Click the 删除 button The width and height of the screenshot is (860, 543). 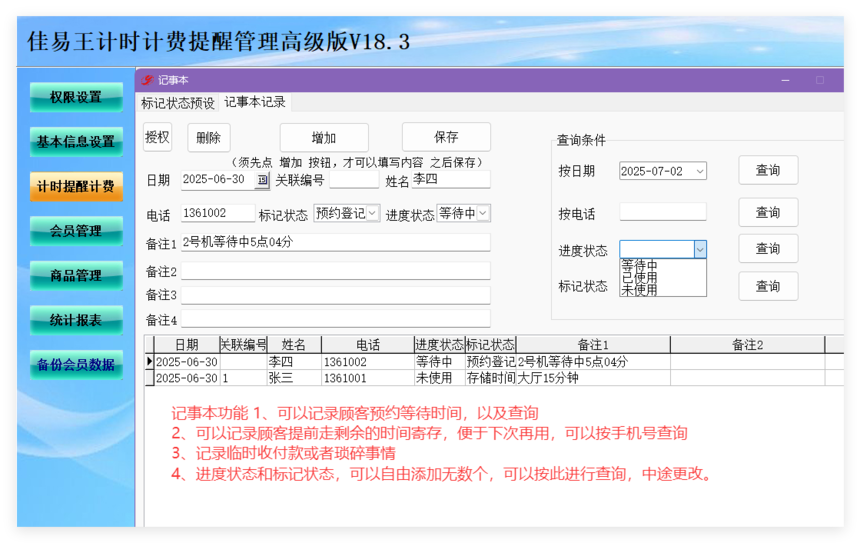208,138
